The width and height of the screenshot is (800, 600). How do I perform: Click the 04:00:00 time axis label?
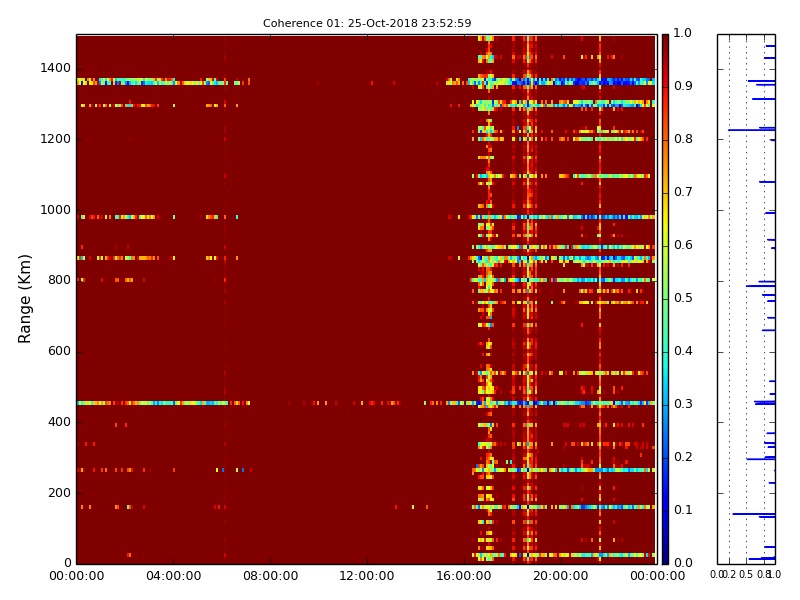(173, 576)
